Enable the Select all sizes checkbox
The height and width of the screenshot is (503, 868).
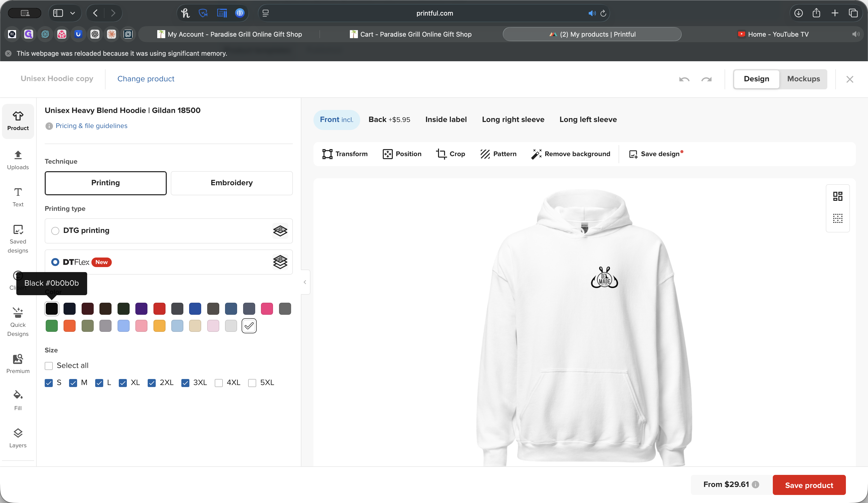[x=49, y=366]
